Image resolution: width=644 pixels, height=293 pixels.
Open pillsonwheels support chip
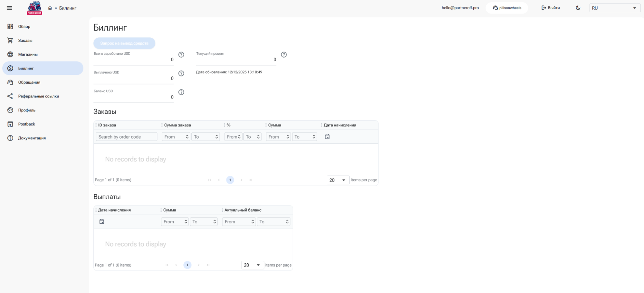[x=507, y=8]
